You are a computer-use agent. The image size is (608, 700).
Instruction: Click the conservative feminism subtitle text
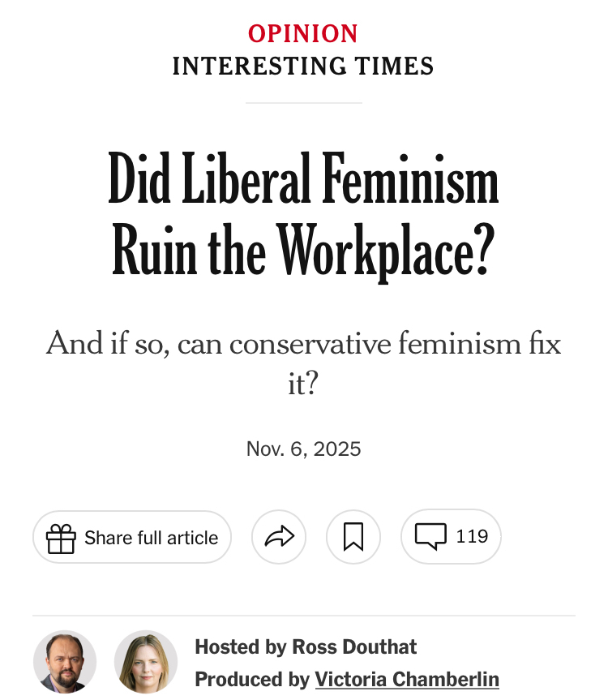tap(303, 344)
